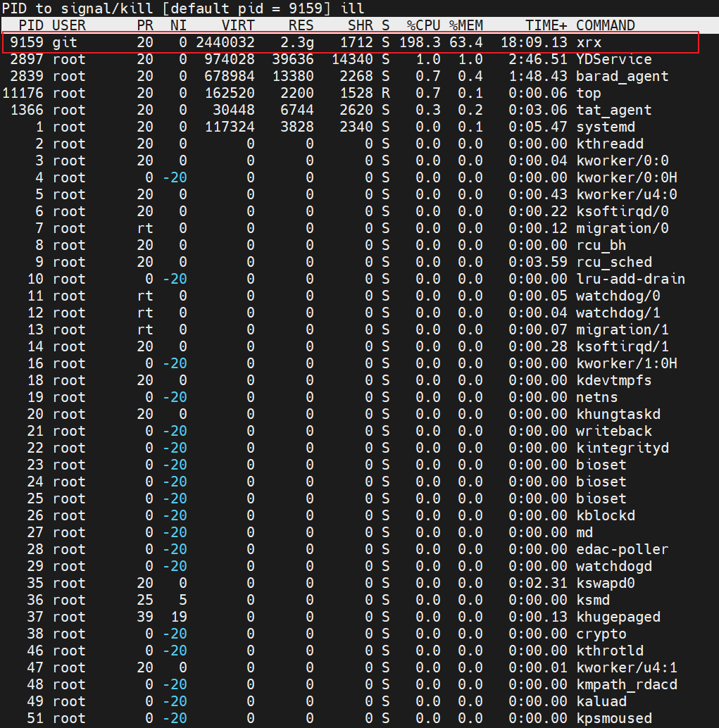Select the YDService command

pyautogui.click(x=613, y=59)
